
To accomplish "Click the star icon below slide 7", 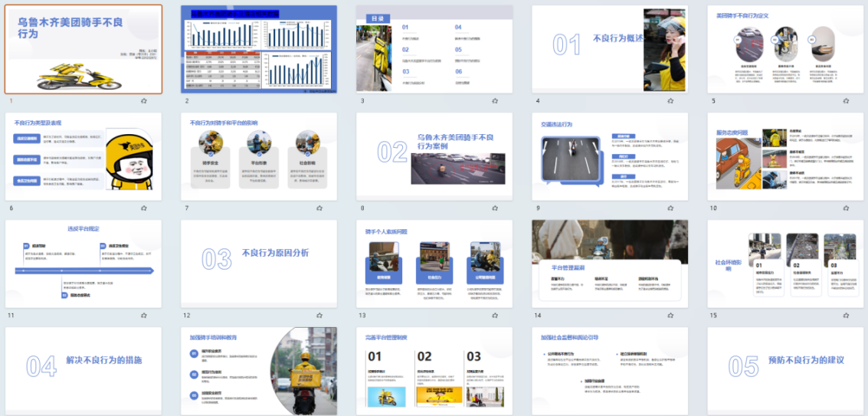I will pos(319,208).
